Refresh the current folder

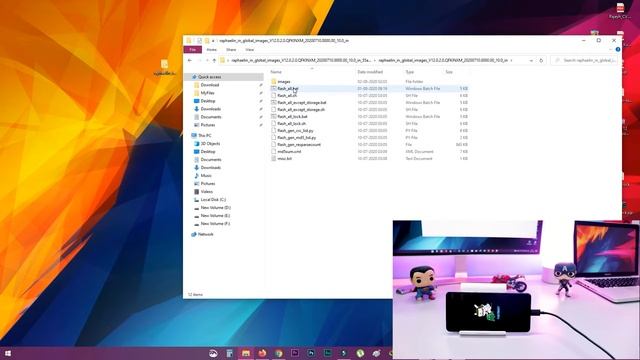click(541, 60)
